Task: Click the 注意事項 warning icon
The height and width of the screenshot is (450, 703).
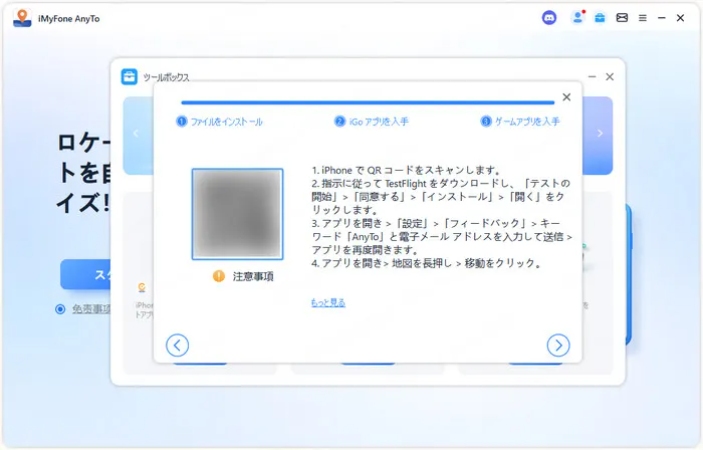Action: coord(219,276)
